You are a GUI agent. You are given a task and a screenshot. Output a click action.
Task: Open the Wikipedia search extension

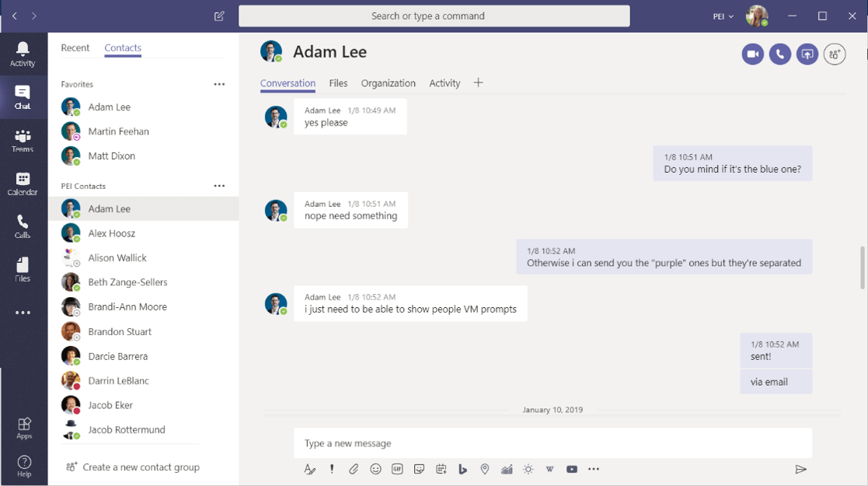pyautogui.click(x=549, y=469)
